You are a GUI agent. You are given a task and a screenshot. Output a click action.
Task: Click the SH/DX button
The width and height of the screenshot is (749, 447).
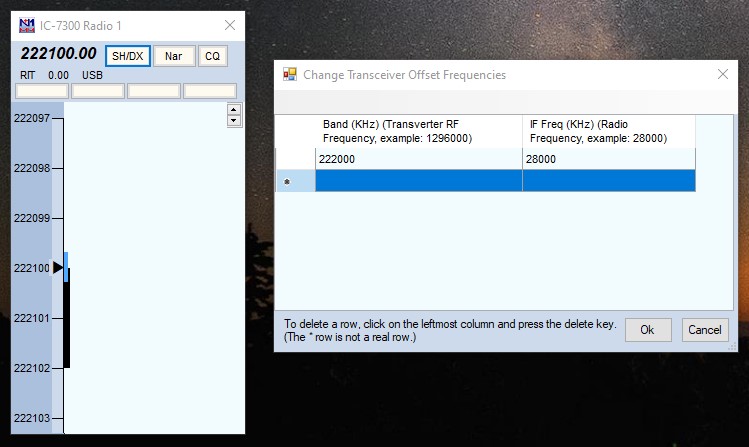coord(128,56)
